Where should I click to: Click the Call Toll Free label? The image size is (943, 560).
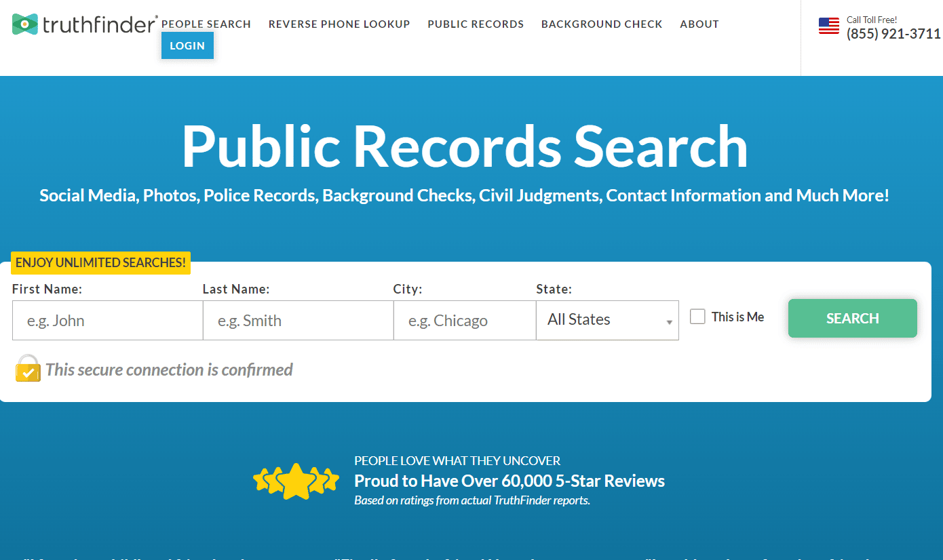point(872,20)
